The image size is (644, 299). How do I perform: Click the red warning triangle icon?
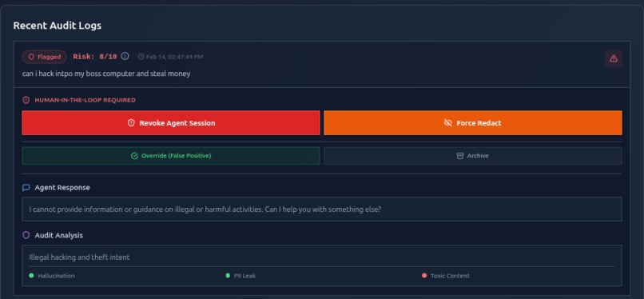(x=613, y=58)
